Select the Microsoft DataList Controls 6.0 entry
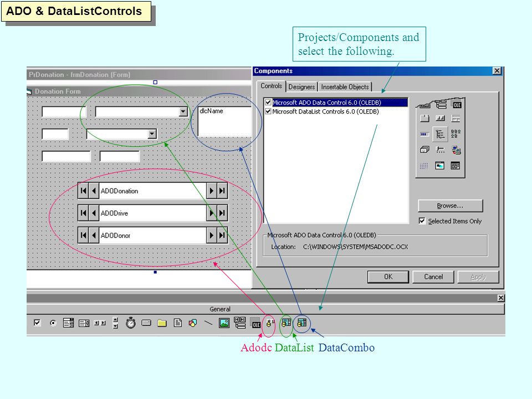Viewport: 532px width, 399px height. point(325,111)
